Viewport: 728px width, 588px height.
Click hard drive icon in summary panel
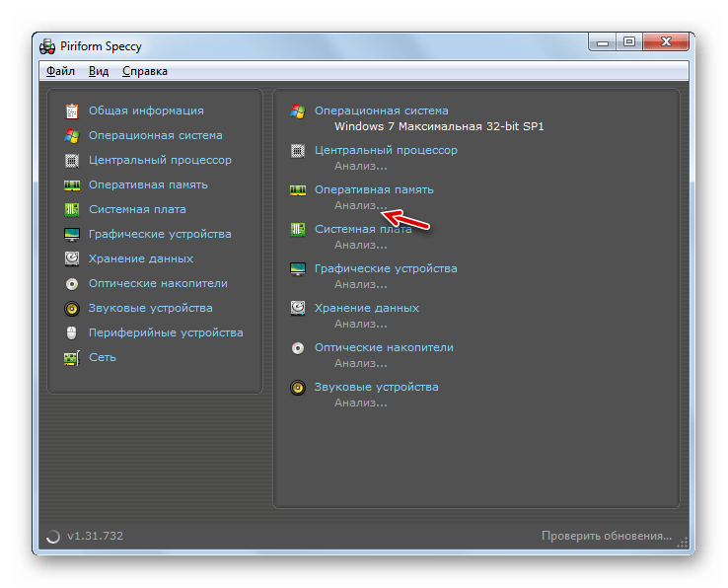point(298,309)
